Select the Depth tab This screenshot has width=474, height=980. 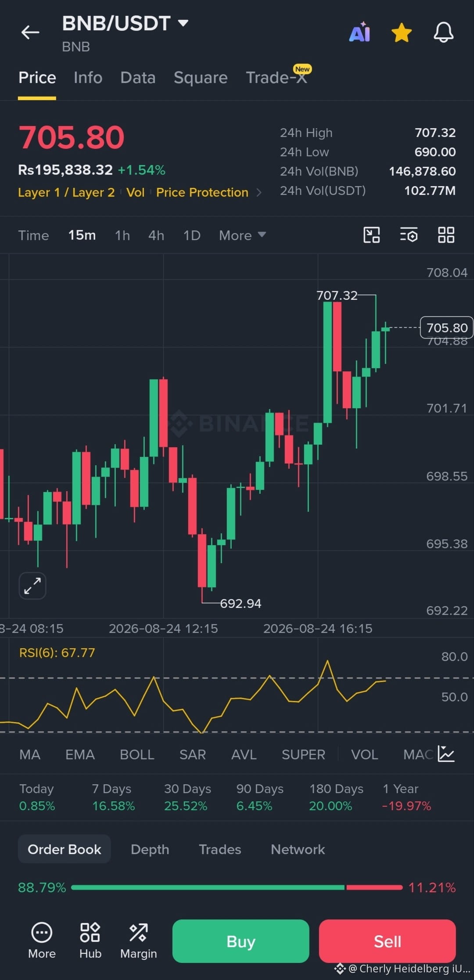pos(150,849)
